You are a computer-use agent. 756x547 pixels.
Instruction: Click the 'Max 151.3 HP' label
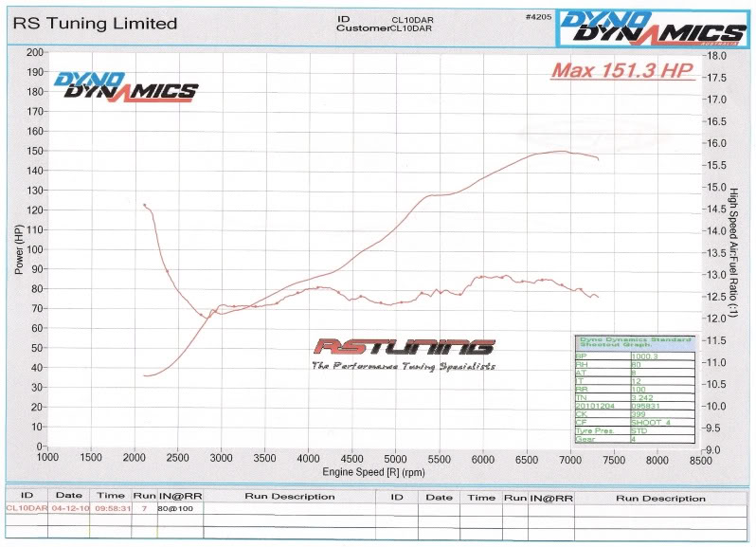tap(623, 71)
